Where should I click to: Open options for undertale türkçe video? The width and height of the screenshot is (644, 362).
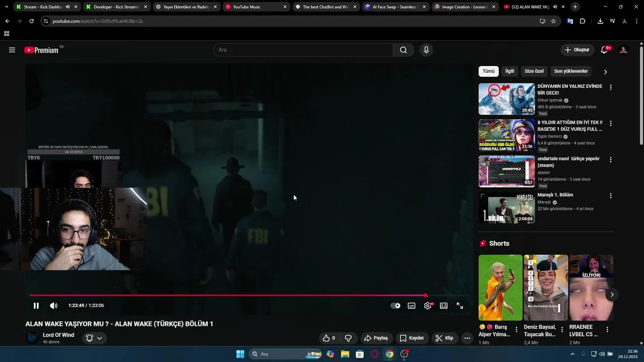611,159
